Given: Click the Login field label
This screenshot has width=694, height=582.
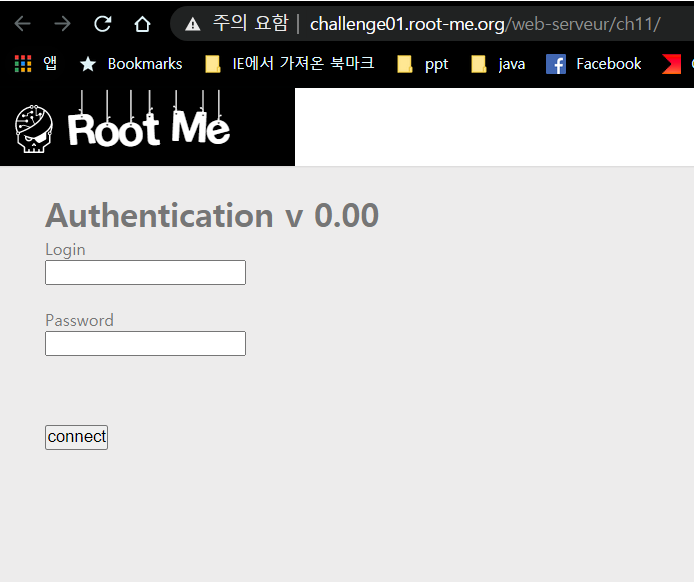Looking at the screenshot, I should pos(65,250).
